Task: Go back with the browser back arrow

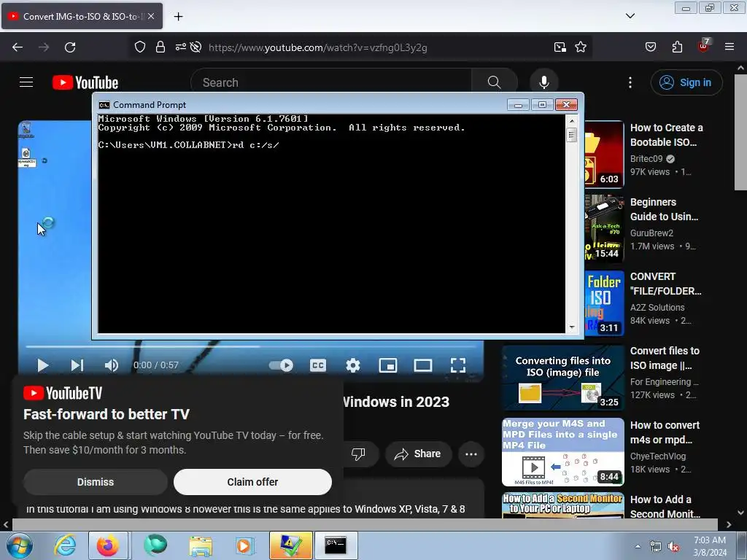Action: 18,47
